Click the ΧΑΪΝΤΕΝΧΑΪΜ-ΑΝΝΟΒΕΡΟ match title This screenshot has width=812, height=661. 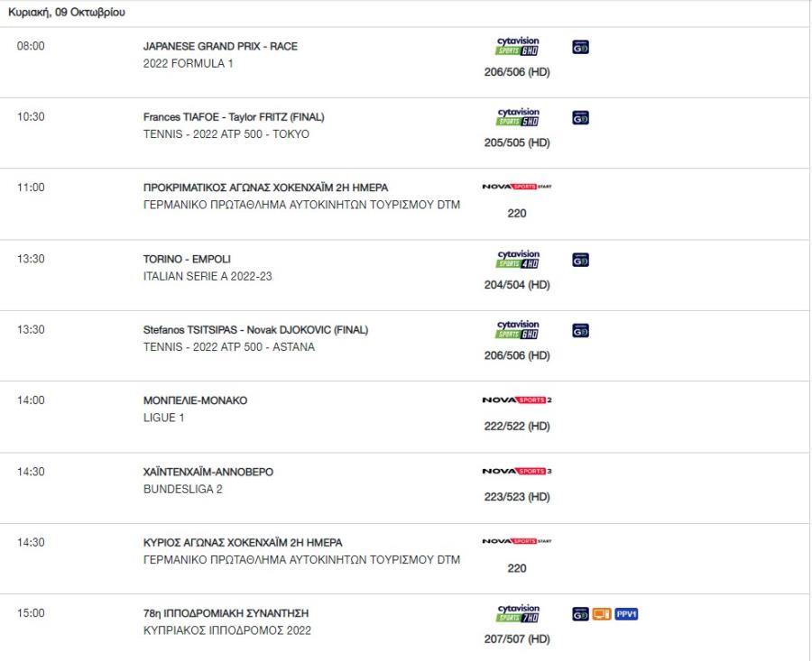pos(208,472)
